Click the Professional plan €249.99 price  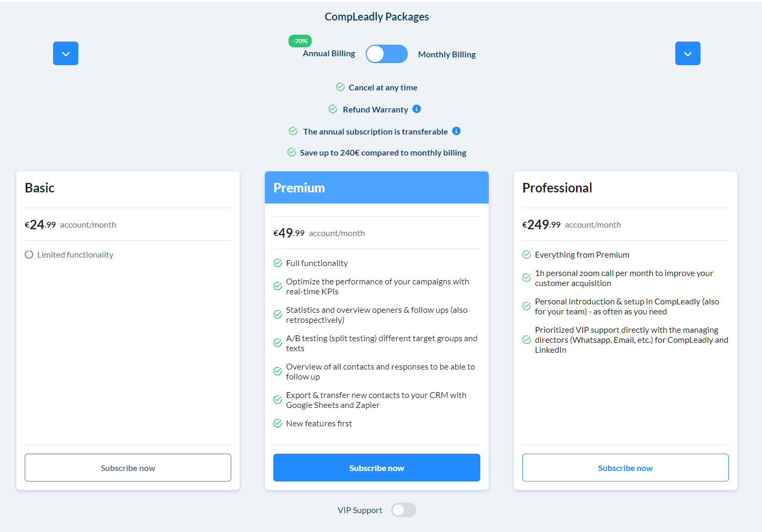(541, 225)
